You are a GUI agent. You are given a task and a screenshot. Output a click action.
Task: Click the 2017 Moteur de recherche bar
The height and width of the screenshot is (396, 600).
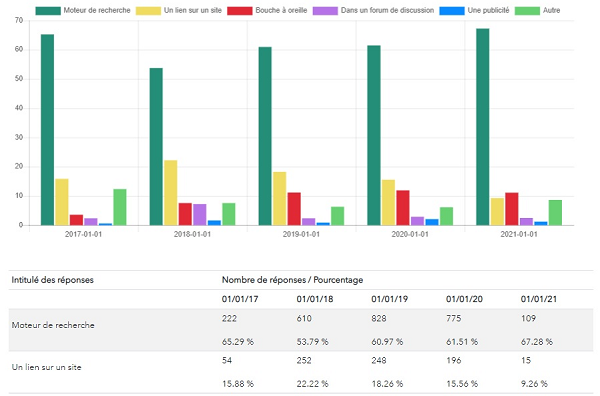tap(47, 130)
